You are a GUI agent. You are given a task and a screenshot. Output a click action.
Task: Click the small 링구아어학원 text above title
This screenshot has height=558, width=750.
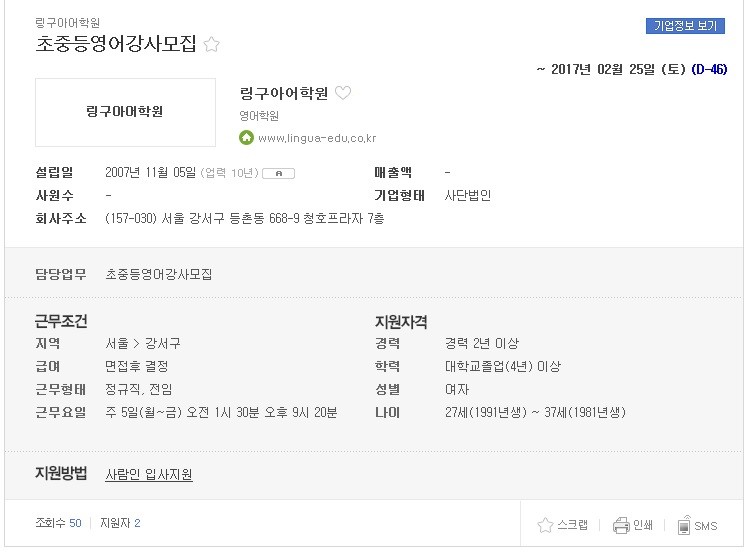click(x=67, y=22)
